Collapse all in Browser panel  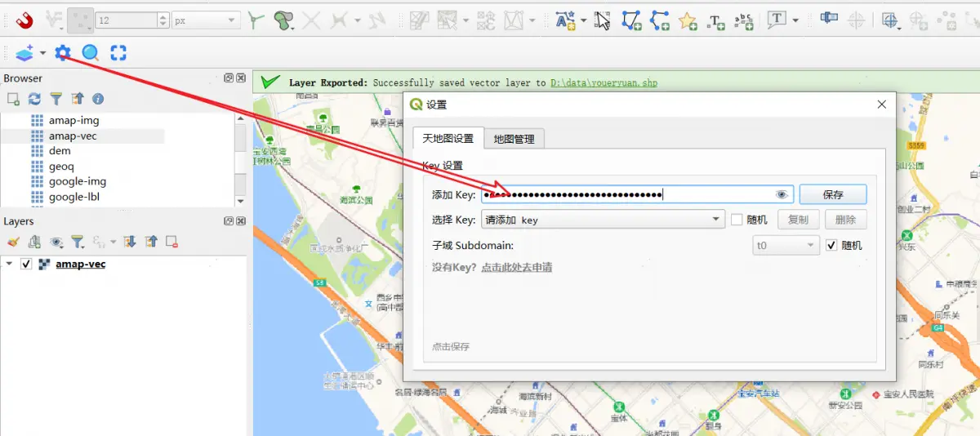(78, 99)
